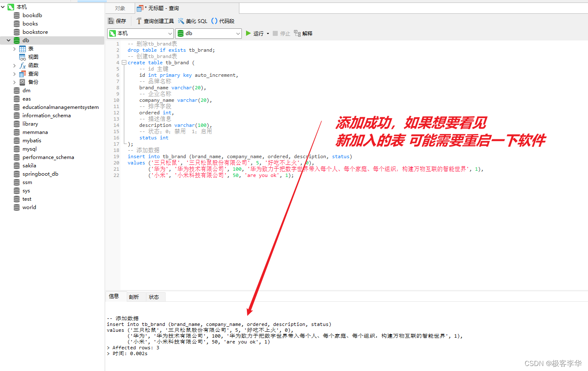Expand the 表 tables node

click(x=15, y=49)
